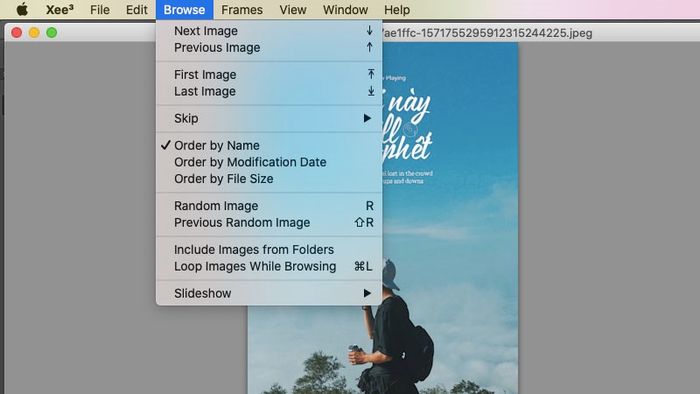Toggle Loop Images While Browsing

coord(269,266)
